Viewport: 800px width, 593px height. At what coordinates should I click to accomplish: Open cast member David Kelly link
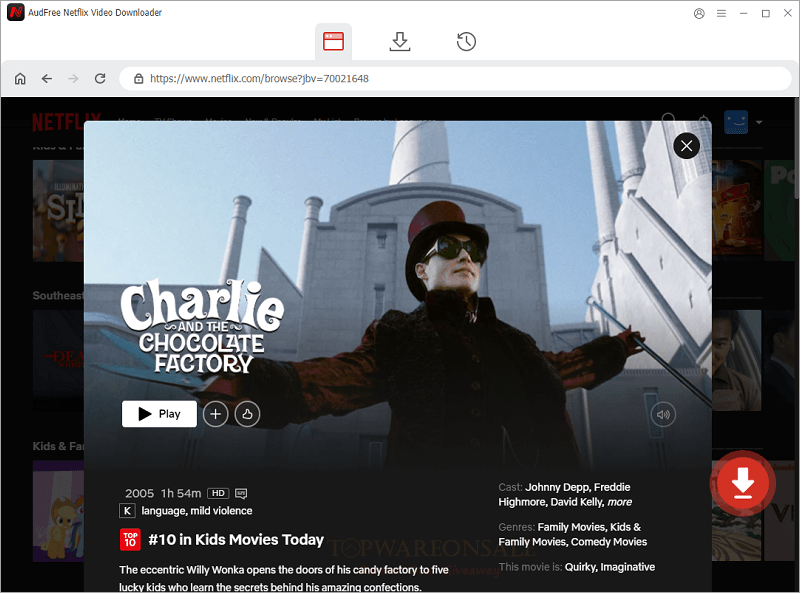click(x=577, y=502)
